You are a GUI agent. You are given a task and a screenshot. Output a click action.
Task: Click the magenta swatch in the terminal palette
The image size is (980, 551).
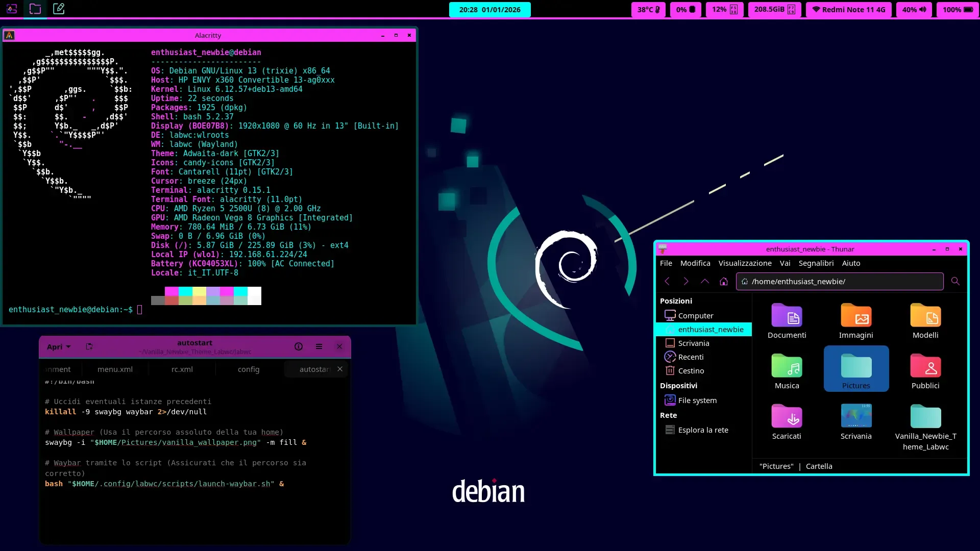click(171, 291)
